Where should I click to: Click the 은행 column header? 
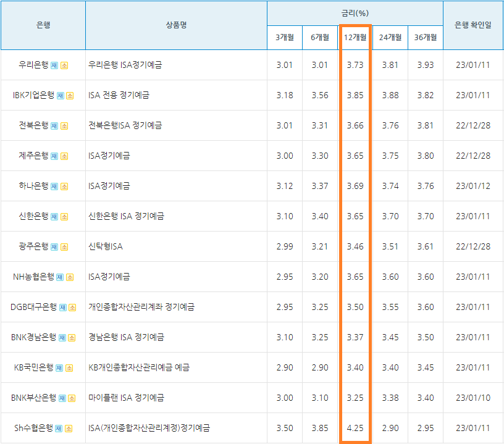pyautogui.click(x=43, y=25)
